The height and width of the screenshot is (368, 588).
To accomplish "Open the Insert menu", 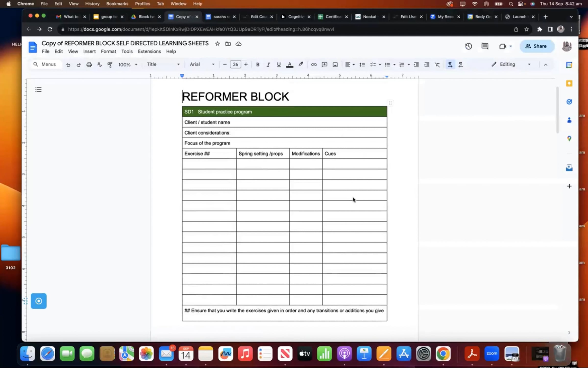I will 89,51.
